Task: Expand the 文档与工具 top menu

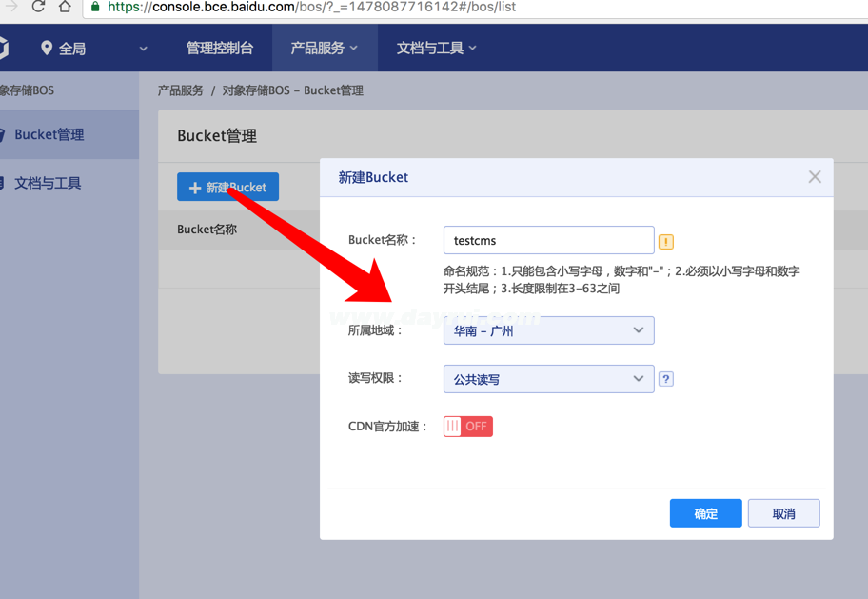Action: 436,49
